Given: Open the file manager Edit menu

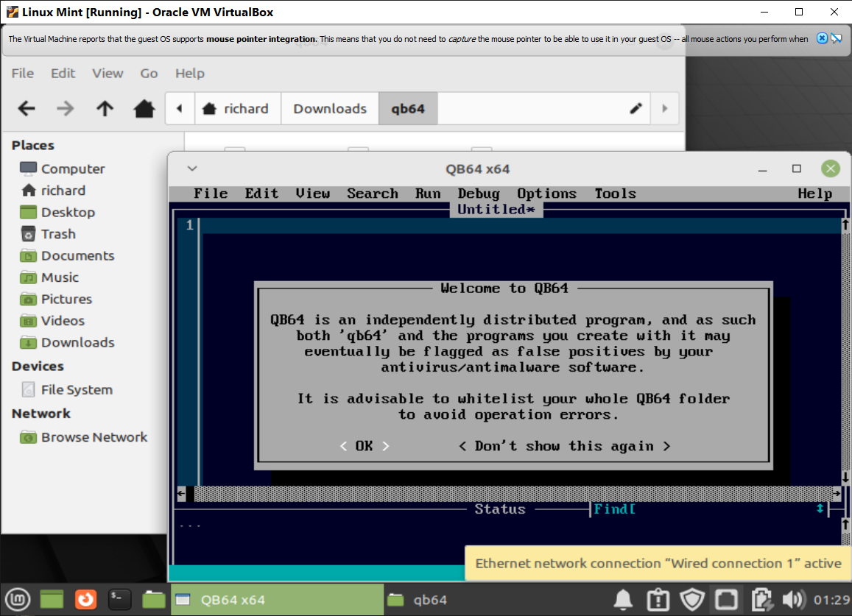Looking at the screenshot, I should (63, 74).
